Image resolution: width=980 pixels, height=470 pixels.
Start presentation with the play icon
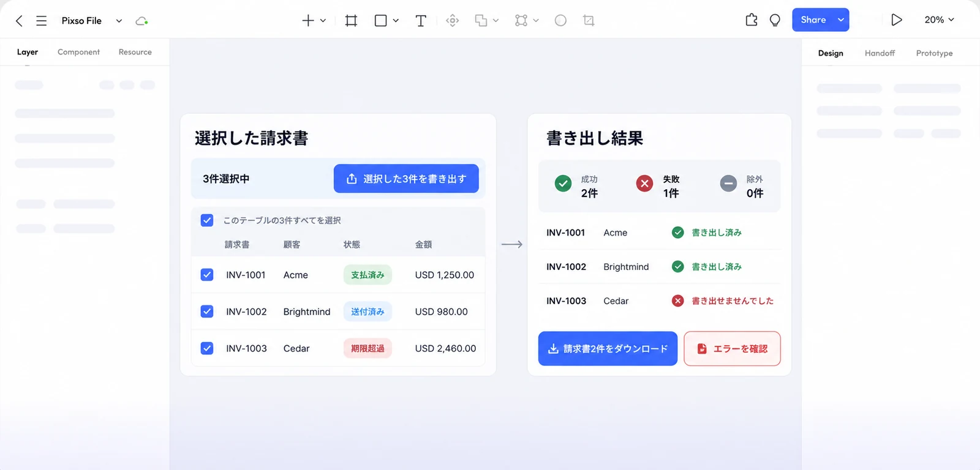(x=897, y=20)
